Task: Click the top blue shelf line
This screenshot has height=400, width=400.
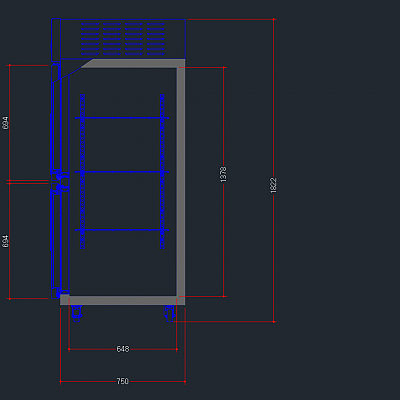Action: click(122, 118)
